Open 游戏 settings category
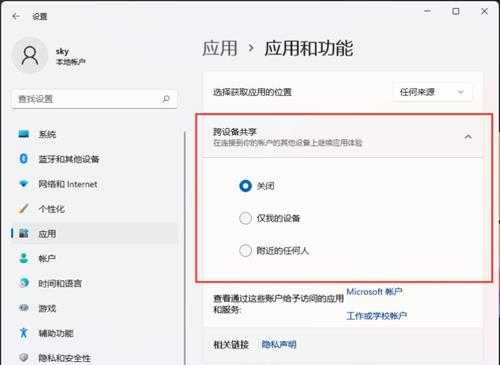The image size is (500, 365). [x=94, y=308]
